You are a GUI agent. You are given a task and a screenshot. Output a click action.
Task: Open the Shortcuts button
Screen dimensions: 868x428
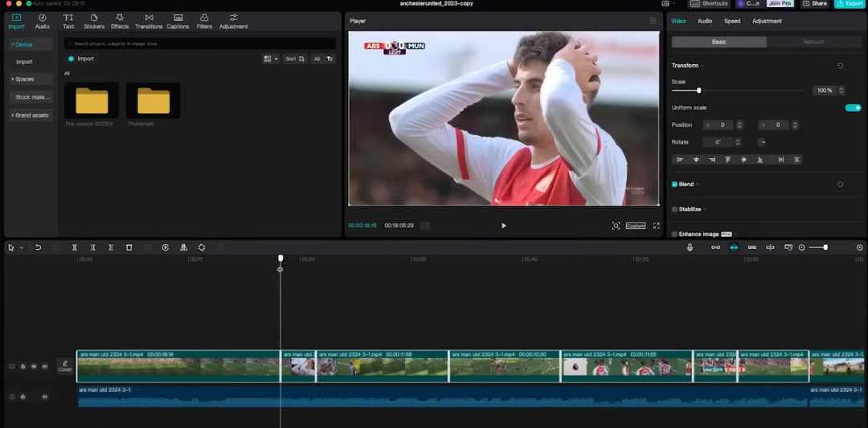(710, 4)
